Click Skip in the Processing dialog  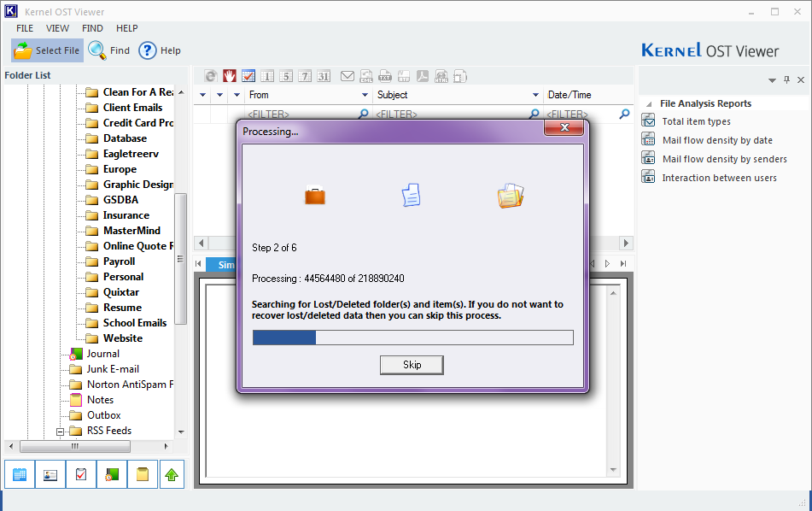pyautogui.click(x=412, y=365)
